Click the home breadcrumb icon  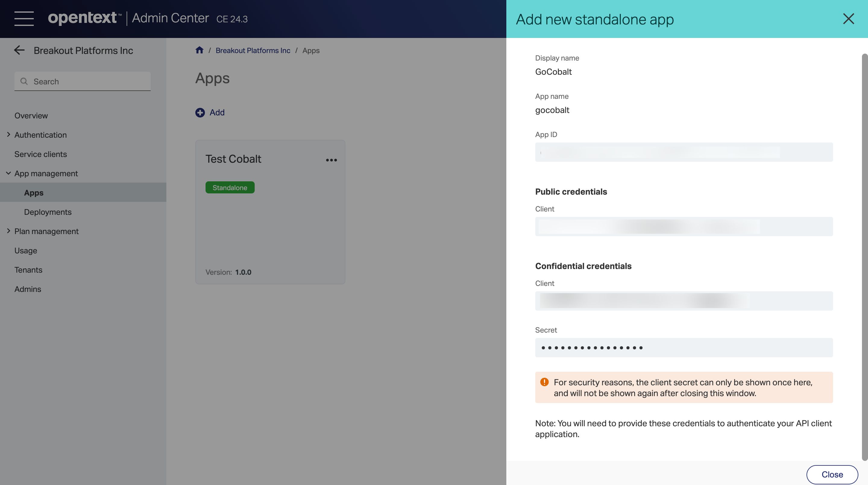click(199, 50)
